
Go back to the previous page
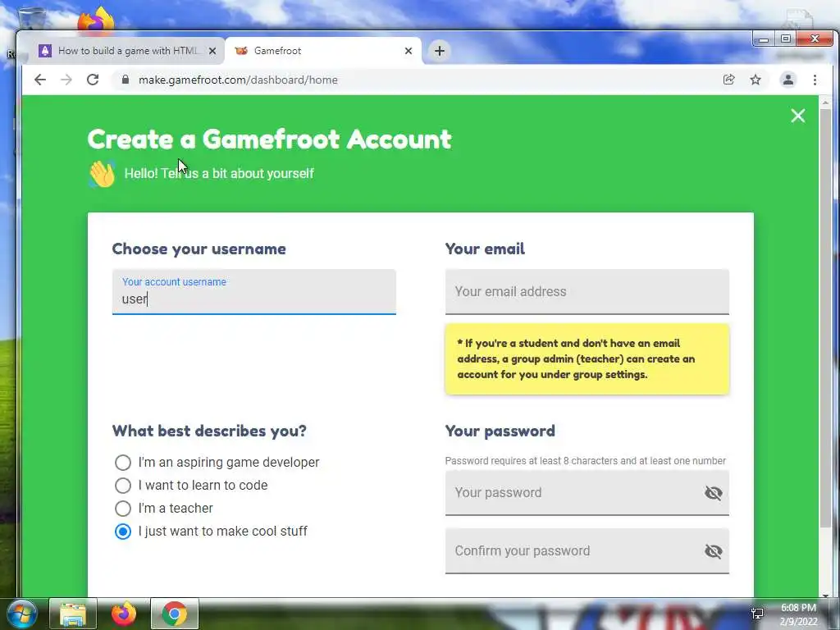(x=40, y=80)
